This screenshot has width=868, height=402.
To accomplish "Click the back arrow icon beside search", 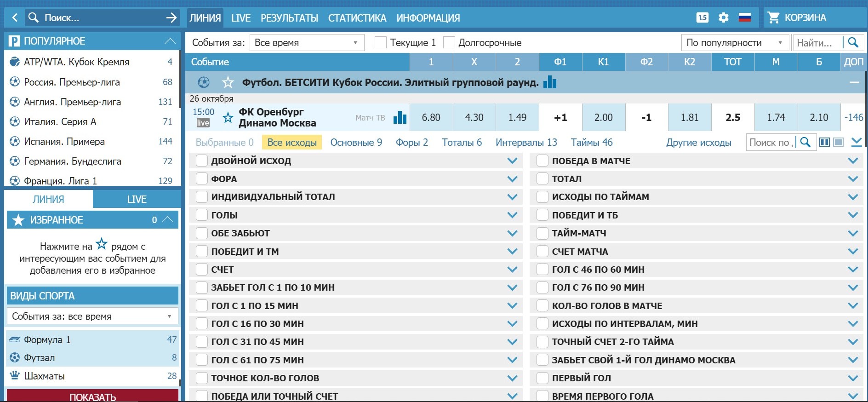I will point(15,17).
